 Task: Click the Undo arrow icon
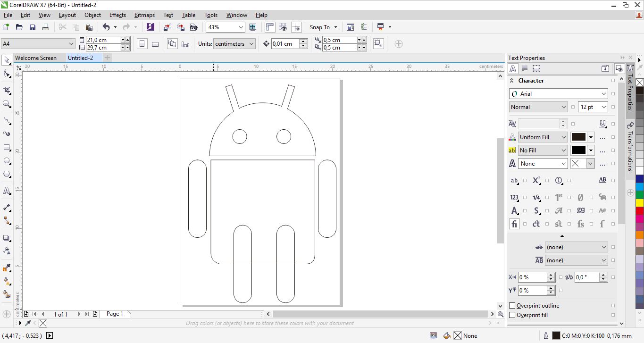tap(106, 27)
